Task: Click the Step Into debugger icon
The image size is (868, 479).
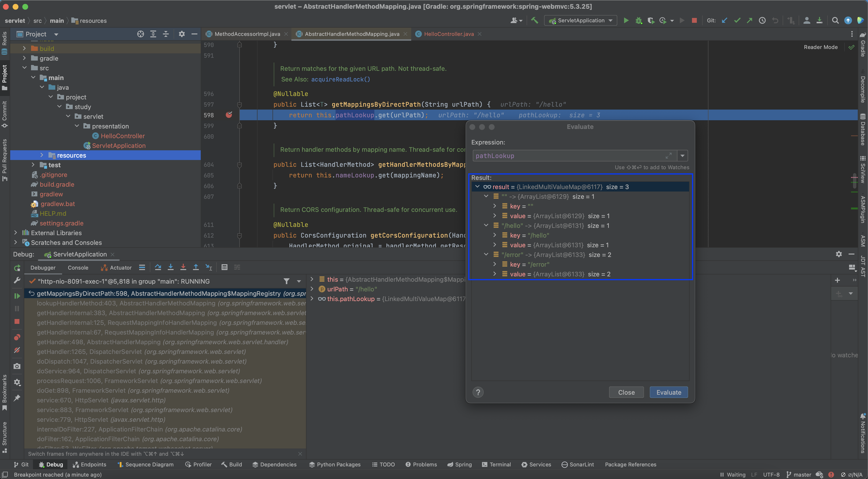Action: pos(170,267)
